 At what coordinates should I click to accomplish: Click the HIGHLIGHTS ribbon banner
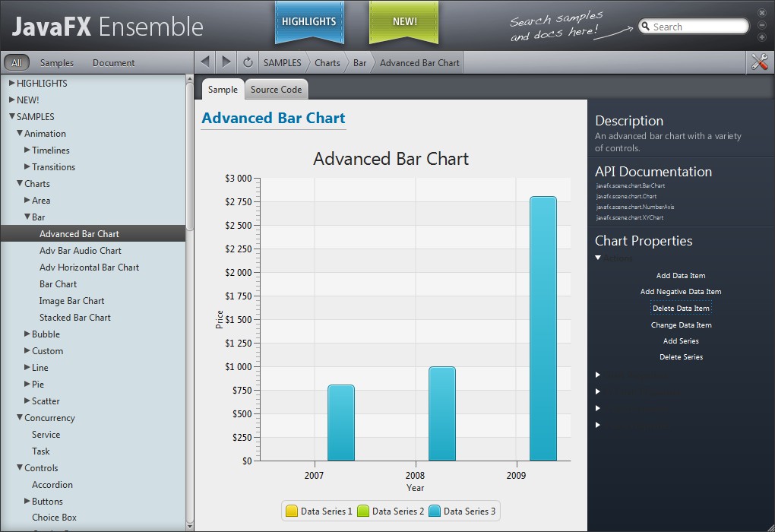pos(309,21)
